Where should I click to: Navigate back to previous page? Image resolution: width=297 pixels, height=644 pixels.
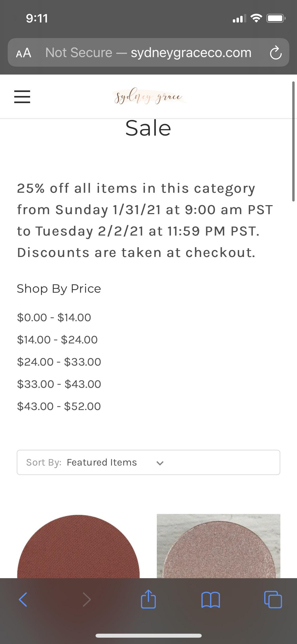(x=23, y=600)
